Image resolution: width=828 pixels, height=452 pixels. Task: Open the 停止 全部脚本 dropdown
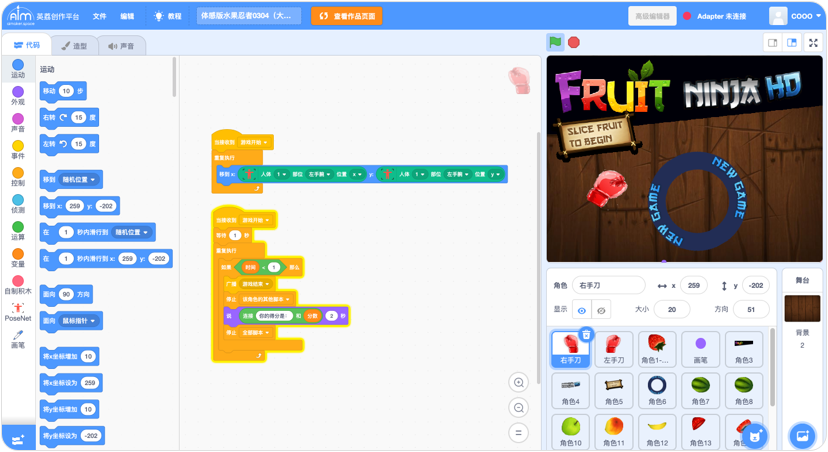[256, 333]
